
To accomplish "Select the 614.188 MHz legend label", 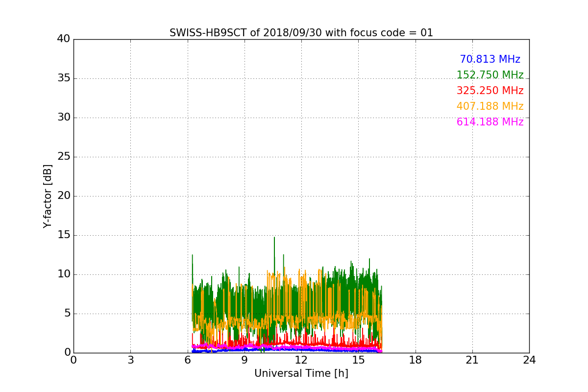I will click(x=490, y=122).
